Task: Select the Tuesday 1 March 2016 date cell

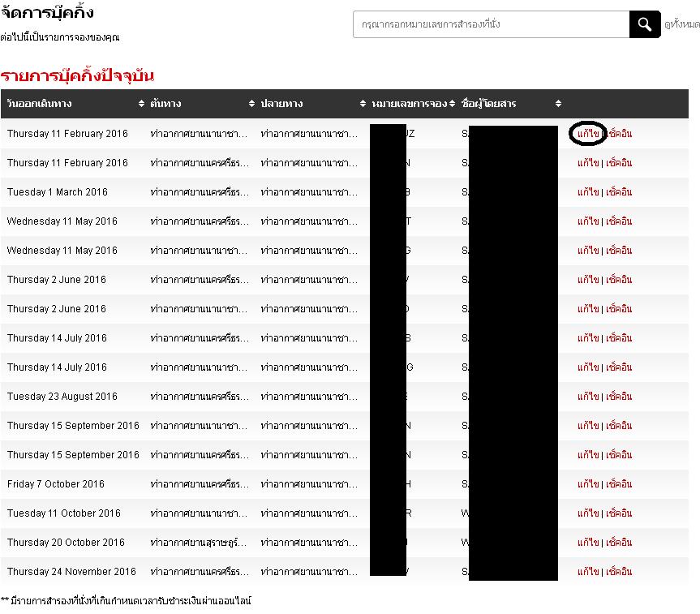Action: [58, 192]
